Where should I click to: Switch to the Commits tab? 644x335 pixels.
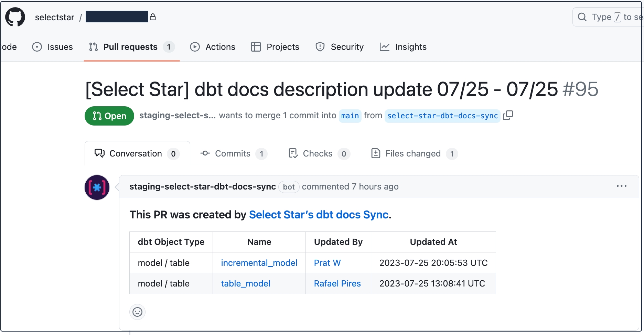[233, 153]
